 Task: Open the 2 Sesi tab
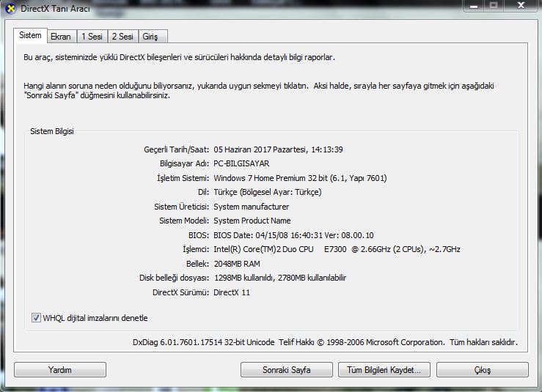[x=122, y=36]
